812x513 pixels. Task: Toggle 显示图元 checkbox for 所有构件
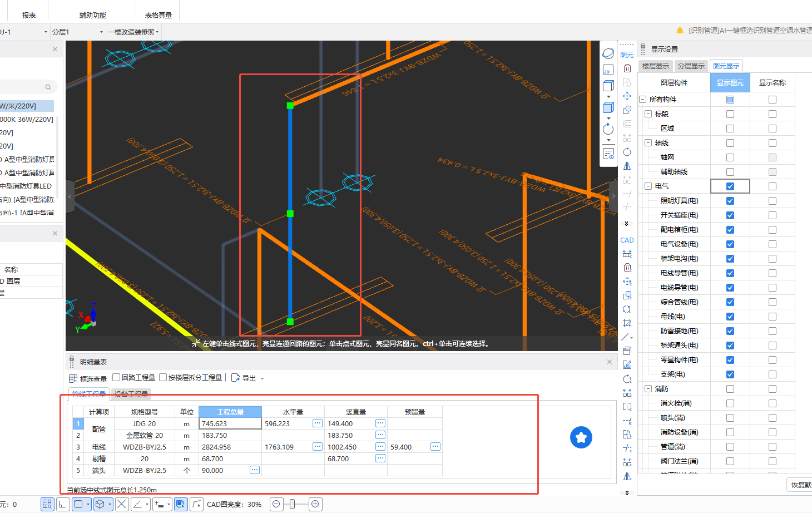730,100
